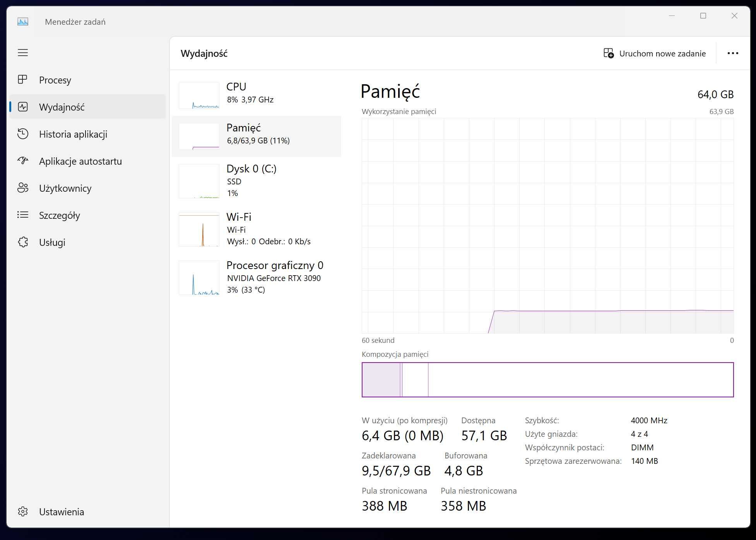Click the Wysł.: 0 Odebr.: 0 Kb/s text
This screenshot has width=756, height=540.
pos(269,242)
